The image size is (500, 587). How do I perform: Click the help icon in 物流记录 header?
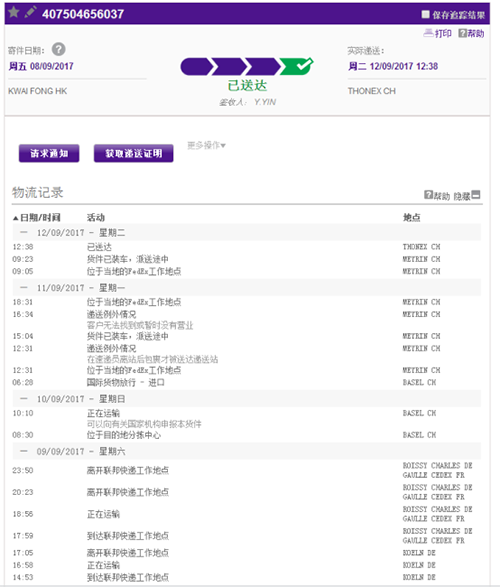(428, 195)
